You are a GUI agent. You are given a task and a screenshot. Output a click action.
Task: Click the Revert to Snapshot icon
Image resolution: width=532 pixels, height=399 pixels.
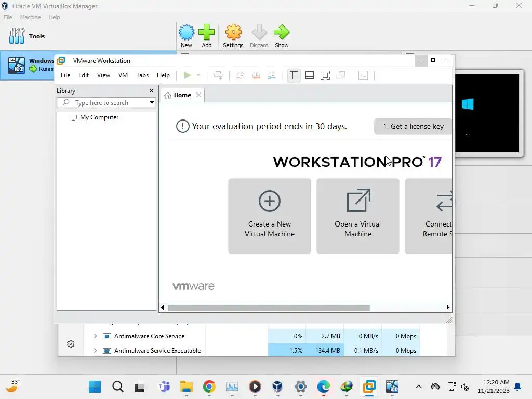click(x=256, y=75)
